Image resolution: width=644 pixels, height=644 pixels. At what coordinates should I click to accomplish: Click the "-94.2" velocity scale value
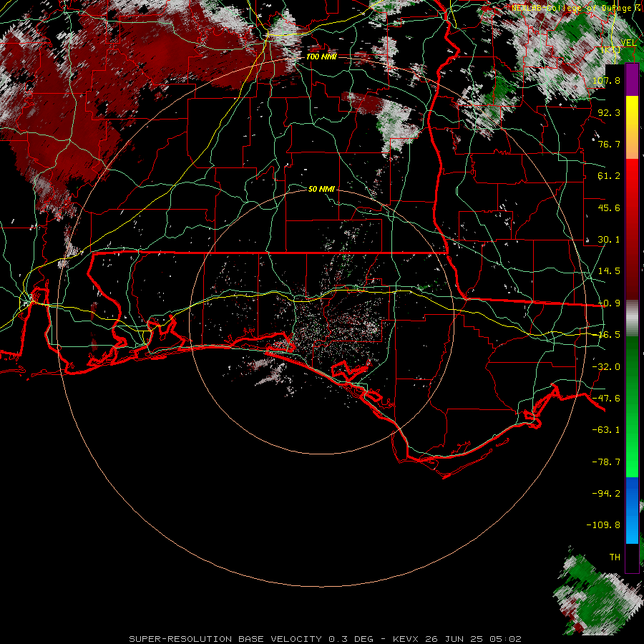coord(607,494)
